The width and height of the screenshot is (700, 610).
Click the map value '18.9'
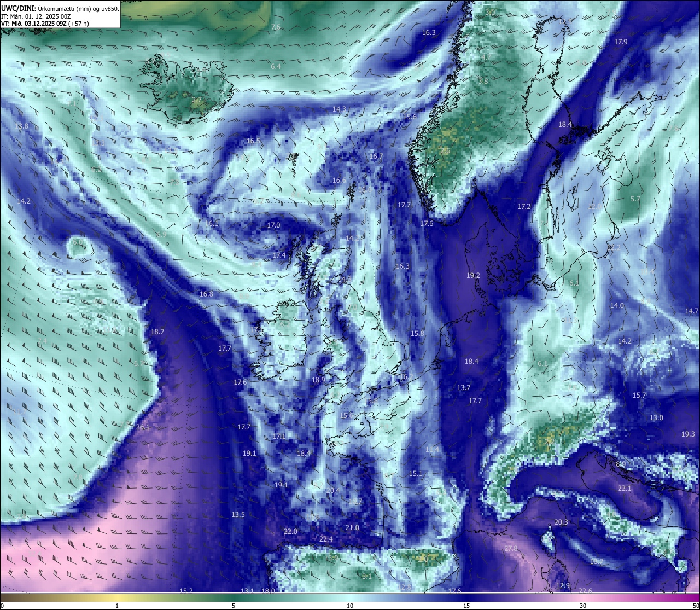point(318,380)
